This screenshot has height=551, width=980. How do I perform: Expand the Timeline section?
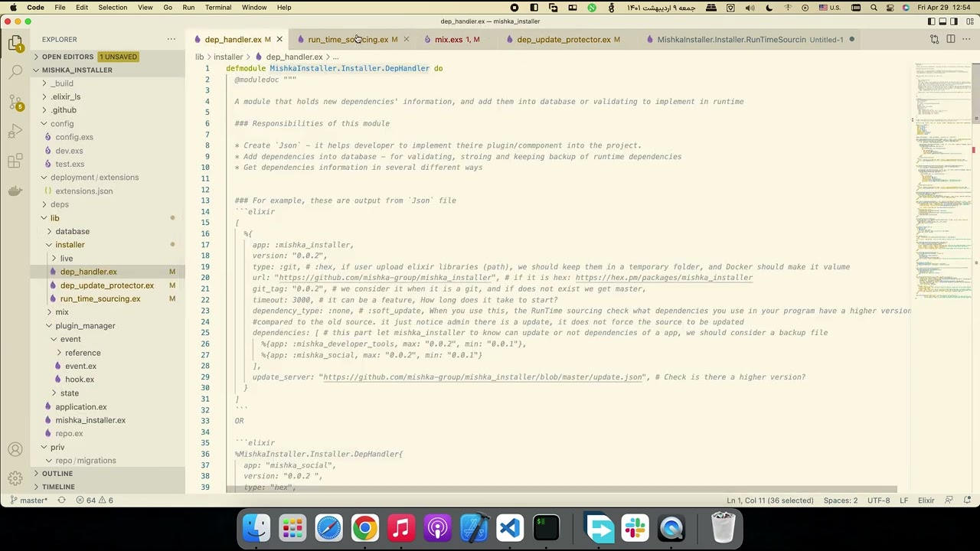(x=108, y=487)
